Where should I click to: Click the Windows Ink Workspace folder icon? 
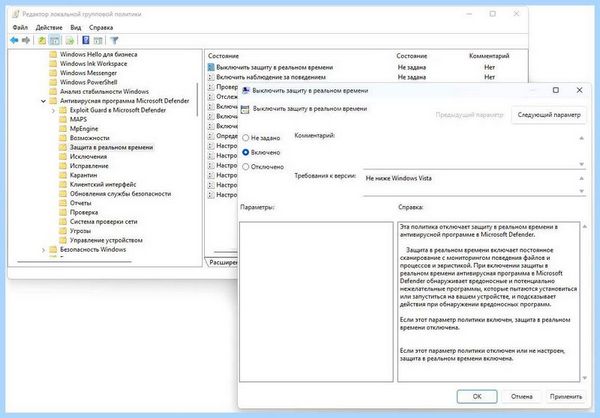coord(53,64)
